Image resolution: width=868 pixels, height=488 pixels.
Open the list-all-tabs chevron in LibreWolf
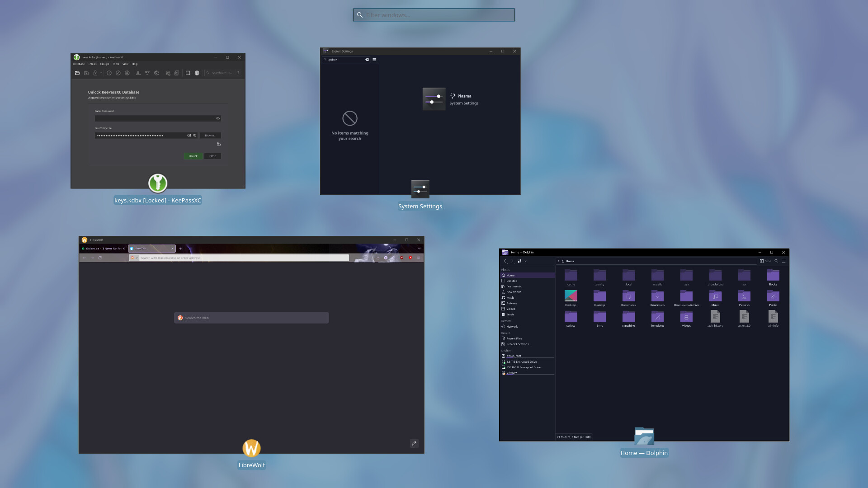(x=420, y=248)
